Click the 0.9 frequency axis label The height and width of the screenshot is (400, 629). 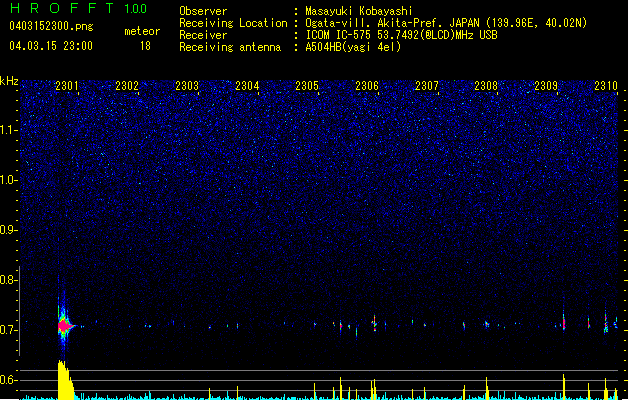tap(8, 230)
